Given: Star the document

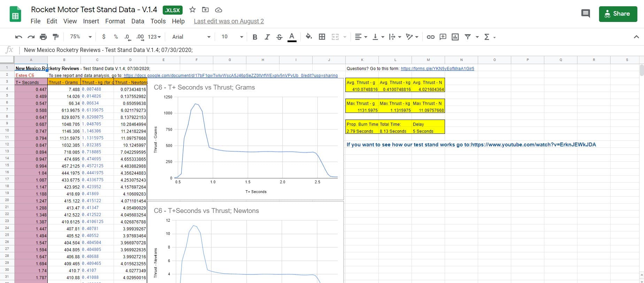Looking at the screenshot, I should [192, 10].
